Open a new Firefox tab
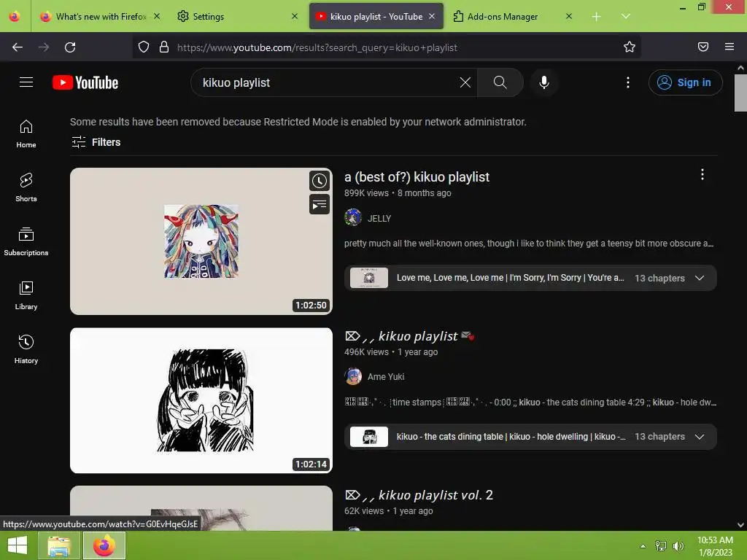This screenshot has height=560, width=747. pos(597,17)
